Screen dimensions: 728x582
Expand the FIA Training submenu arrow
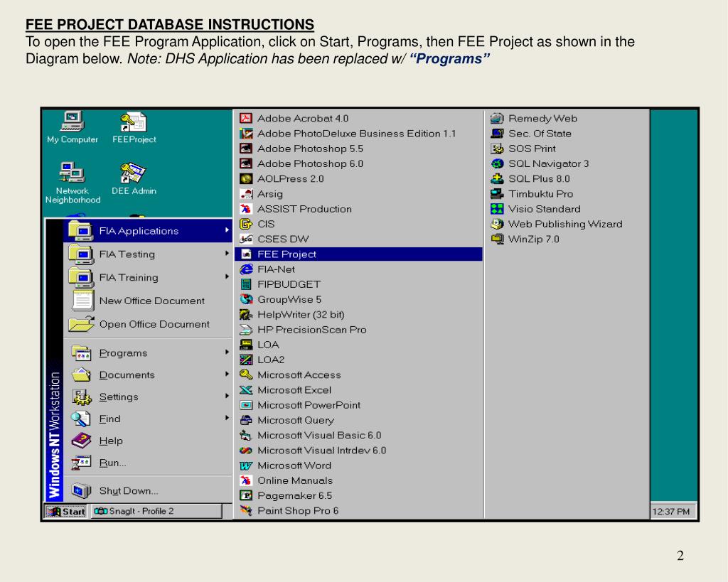(227, 276)
